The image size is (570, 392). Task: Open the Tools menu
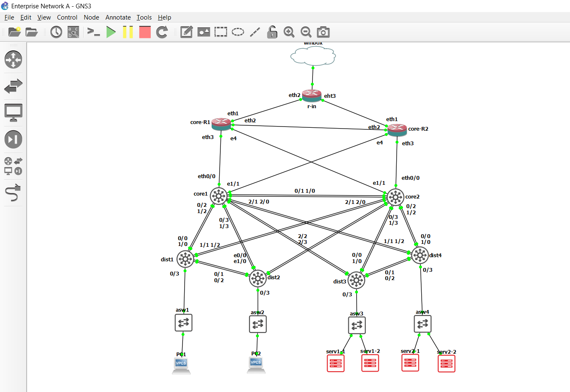[x=144, y=17]
